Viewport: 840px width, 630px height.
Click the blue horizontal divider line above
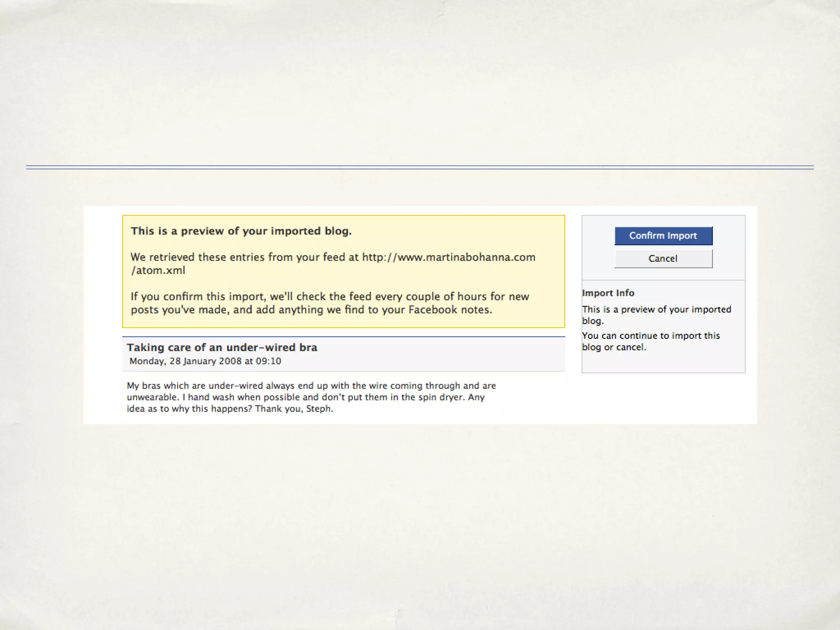tap(420, 167)
